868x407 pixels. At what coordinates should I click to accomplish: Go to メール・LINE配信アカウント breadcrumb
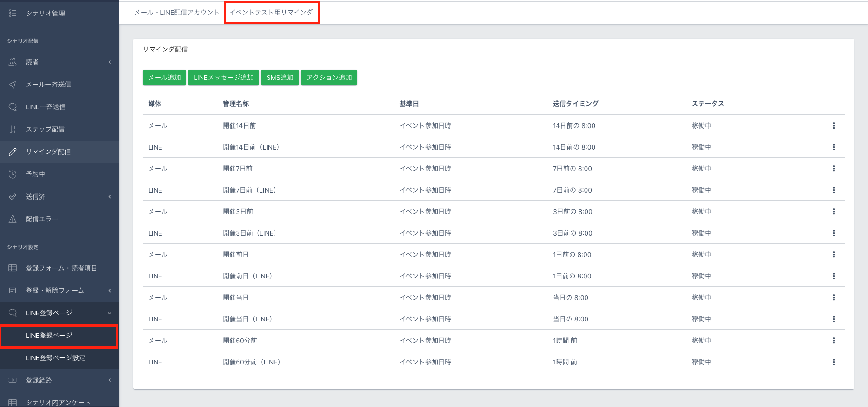coord(177,13)
